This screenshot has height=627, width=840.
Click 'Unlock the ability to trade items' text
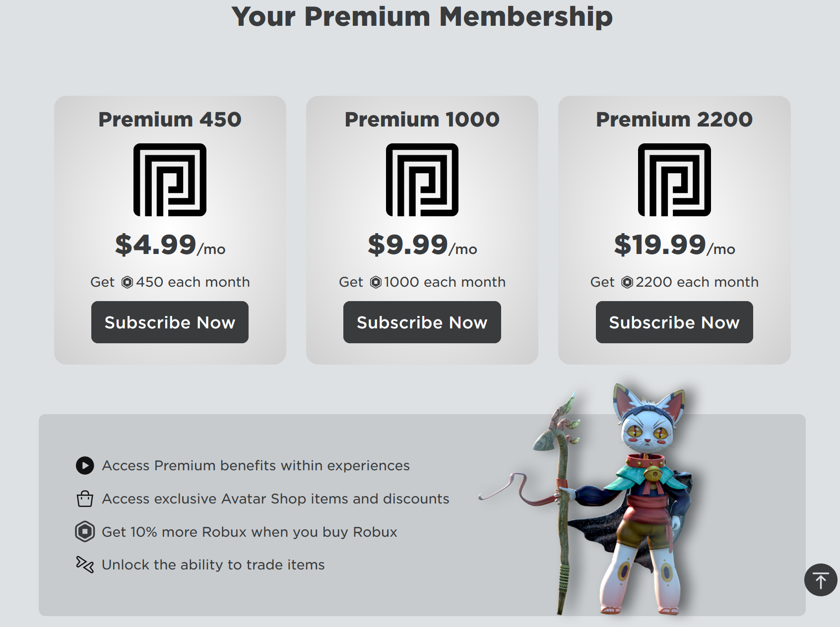[x=213, y=564]
